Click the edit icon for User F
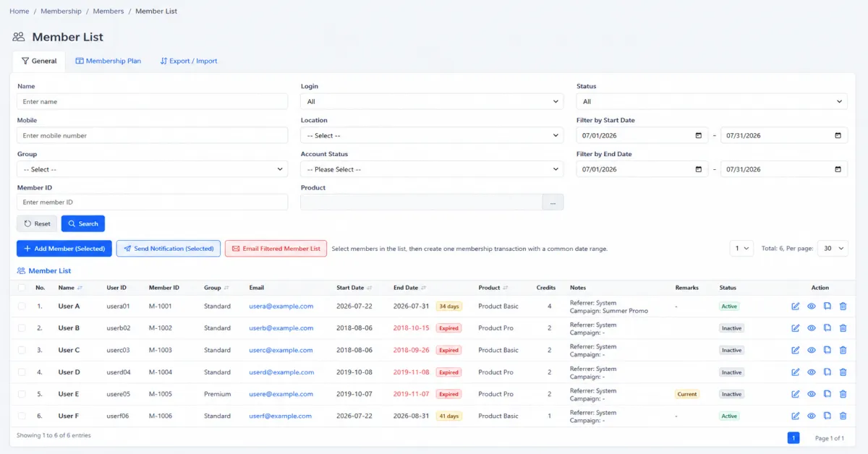 [796, 416]
